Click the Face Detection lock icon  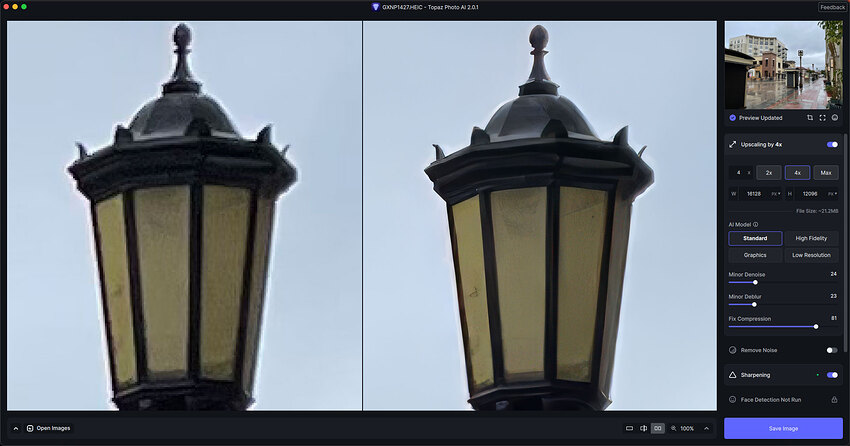tap(834, 399)
